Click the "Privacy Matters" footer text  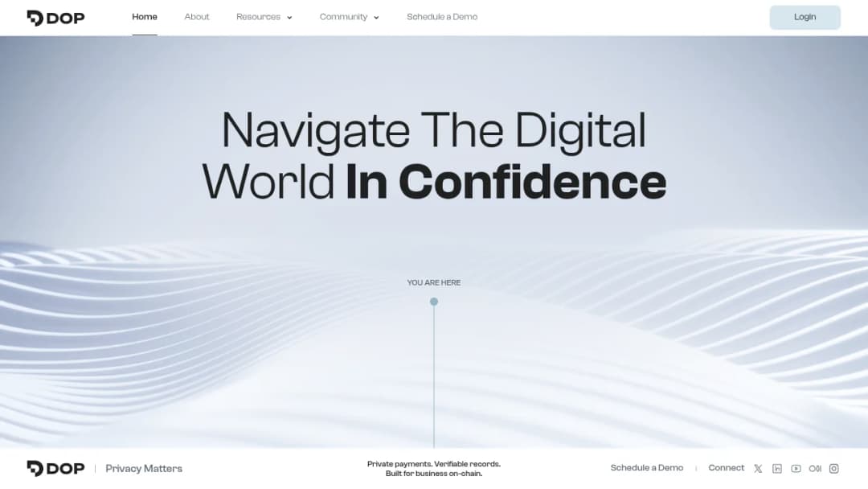144,469
